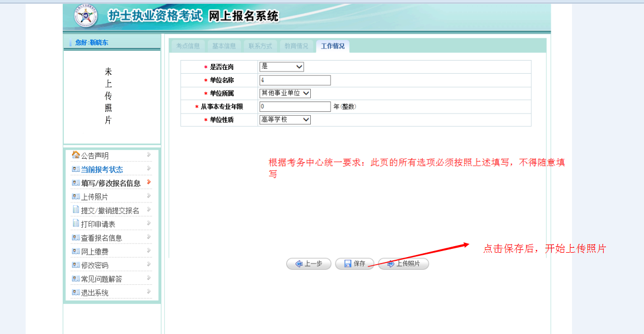Viewport: 644px width, 334px height.
Task: Open the 基本信息 tab
Action: [x=224, y=46]
